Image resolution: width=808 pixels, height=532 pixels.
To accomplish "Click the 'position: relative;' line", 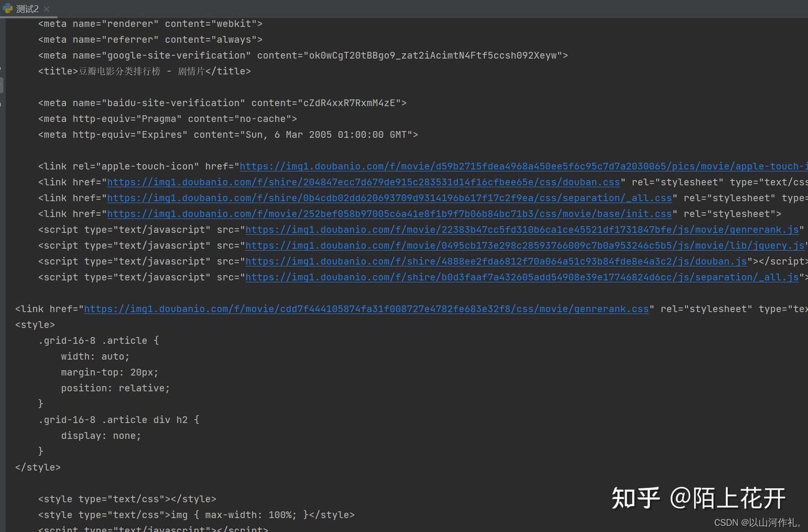I will (116, 388).
